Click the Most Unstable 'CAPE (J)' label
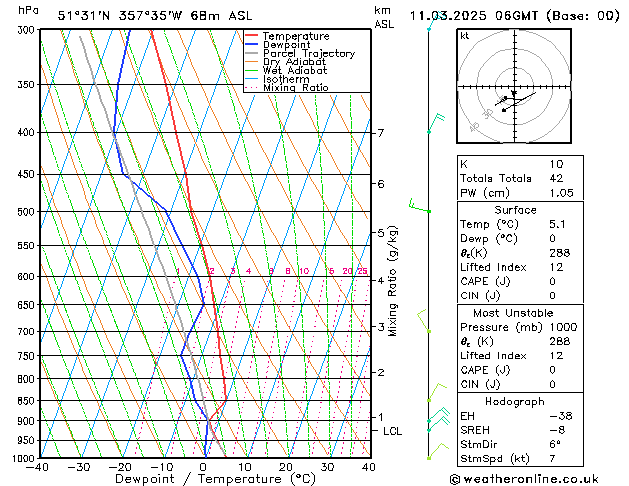629x486 pixels. point(485,370)
